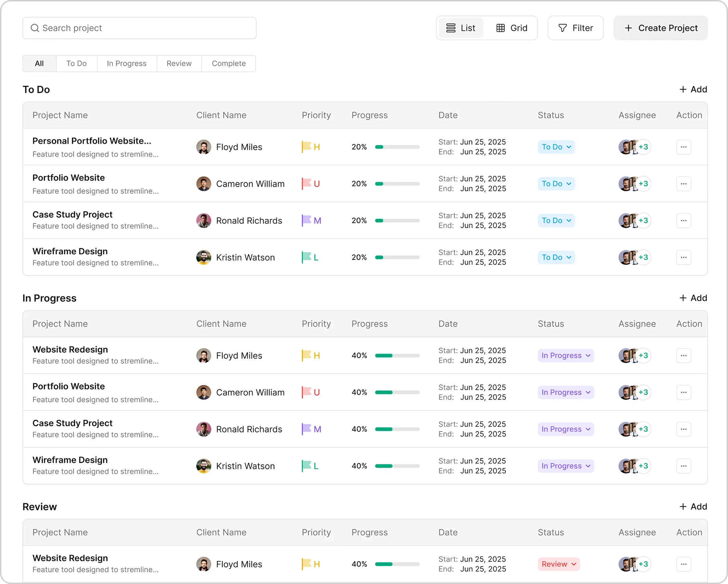Image resolution: width=728 pixels, height=584 pixels.
Task: Select the To Do filter tab
Action: click(x=76, y=63)
